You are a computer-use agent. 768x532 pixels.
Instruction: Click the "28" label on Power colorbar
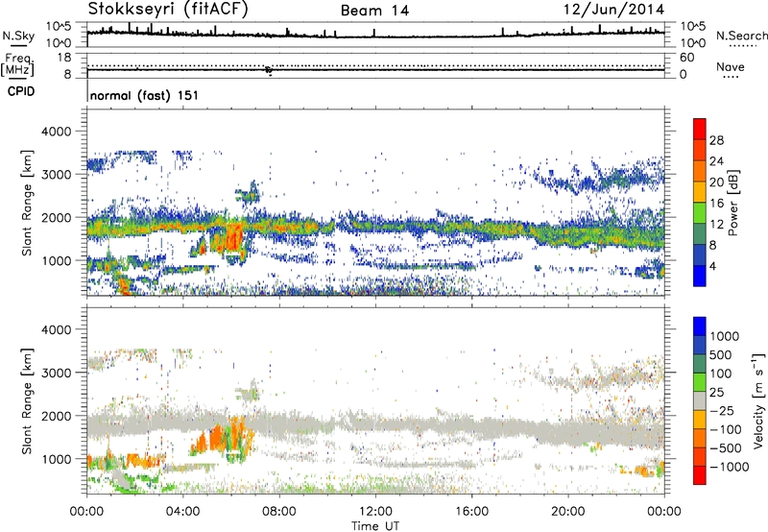pyautogui.click(x=716, y=140)
